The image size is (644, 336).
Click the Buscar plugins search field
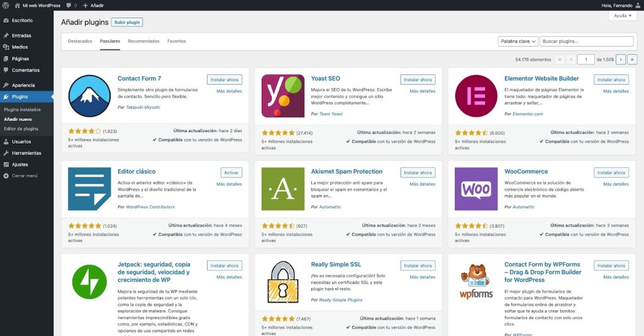tap(586, 42)
